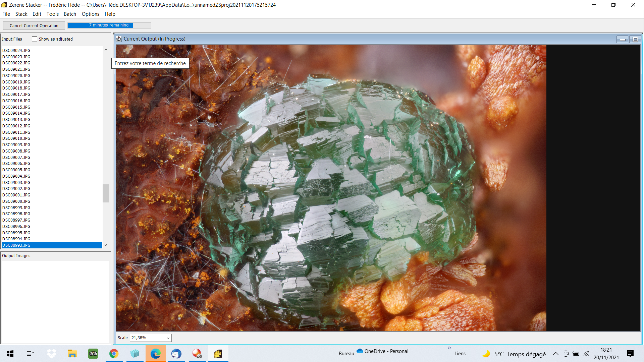Viewport: 644px width, 362px height.
Task: Open the Task View taskbar icon
Action: pos(30,354)
